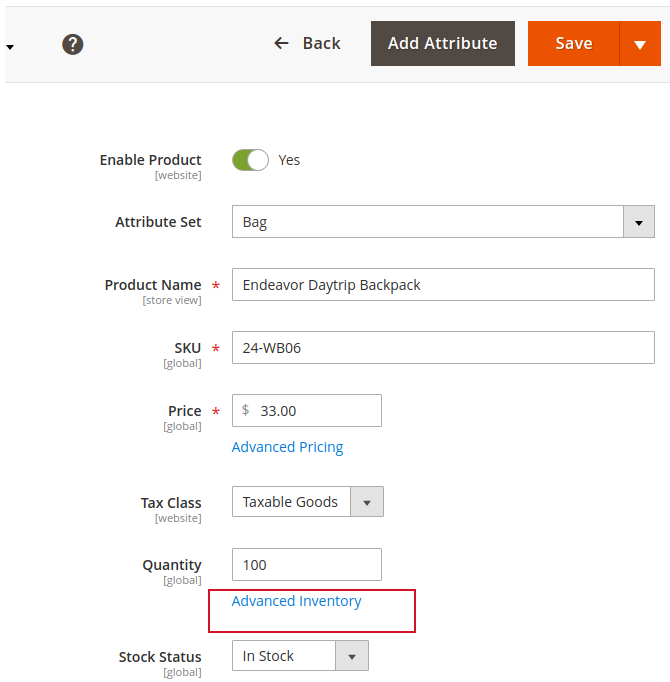Select the Quantity field with value 100
670x682 pixels.
pos(306,565)
